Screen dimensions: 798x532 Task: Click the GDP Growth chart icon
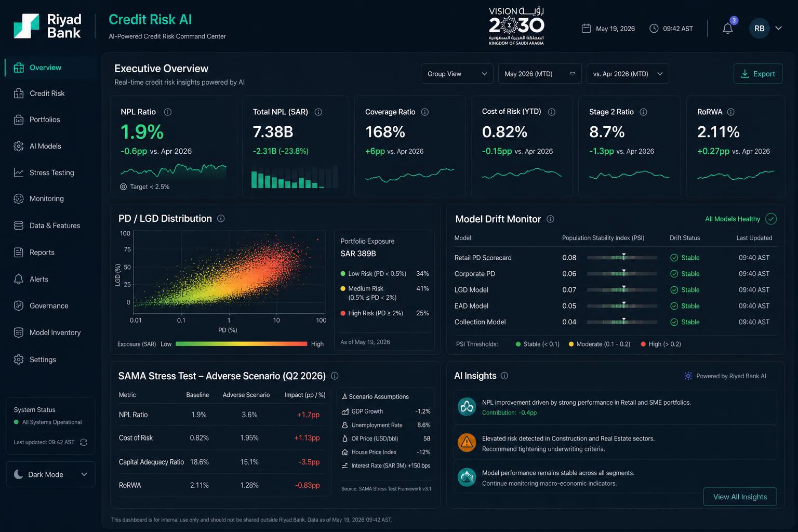(345, 411)
